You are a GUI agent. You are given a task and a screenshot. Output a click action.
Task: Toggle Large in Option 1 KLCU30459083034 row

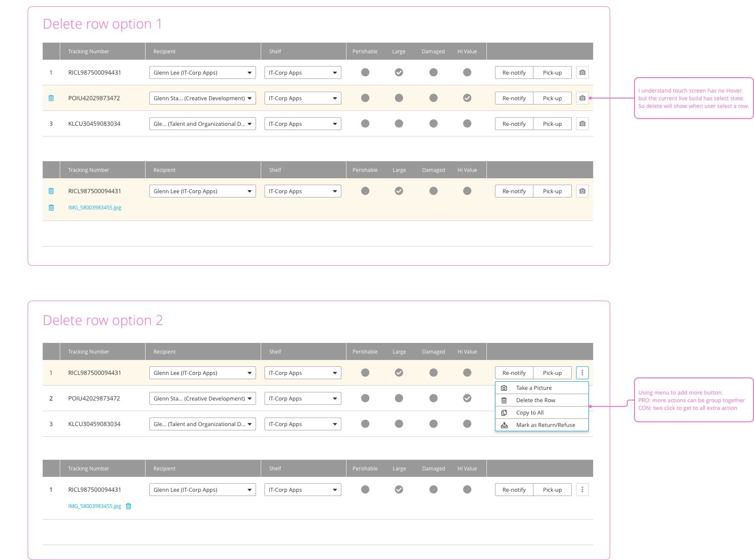pos(399,124)
